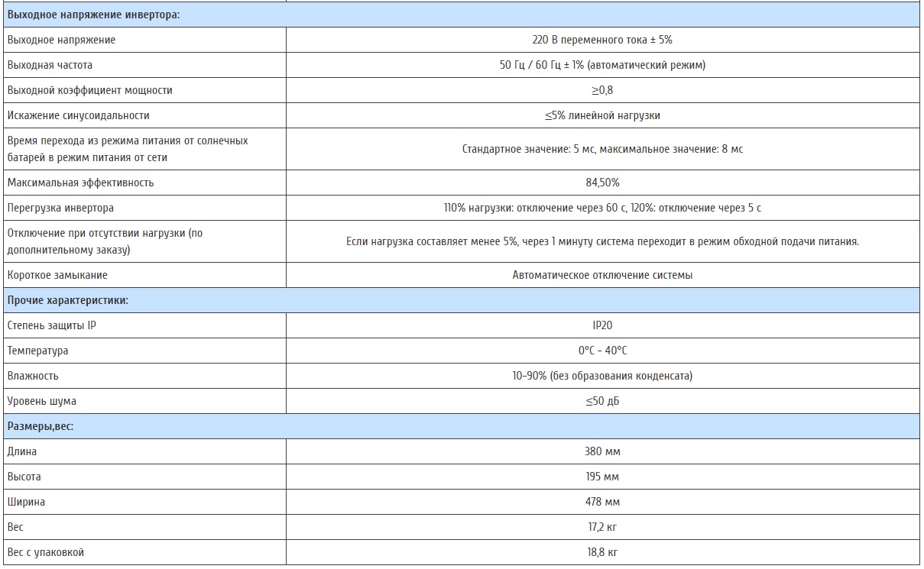Screen dimensions: 924x569
Task: Click the 'Уровень шума' row label
Action: (x=41, y=401)
